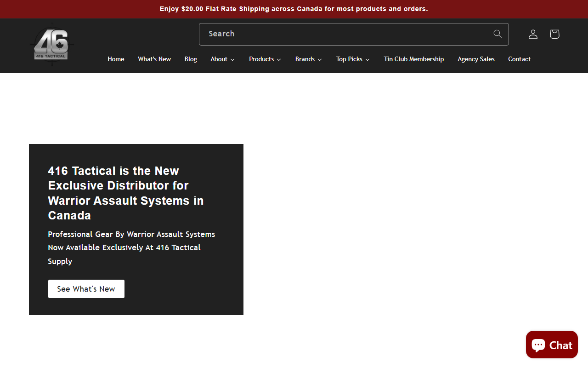Open Tin Club Membership page
The height and width of the screenshot is (368, 588).
[414, 59]
